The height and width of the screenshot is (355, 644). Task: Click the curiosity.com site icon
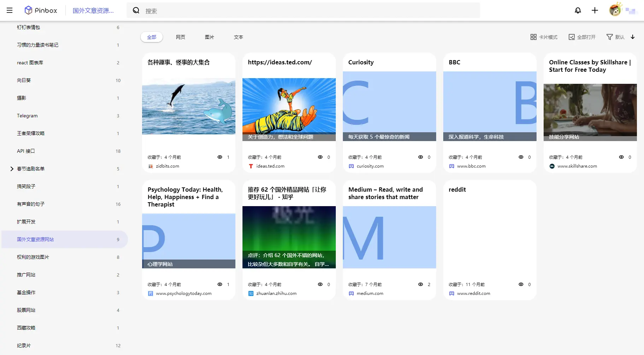coord(351,166)
